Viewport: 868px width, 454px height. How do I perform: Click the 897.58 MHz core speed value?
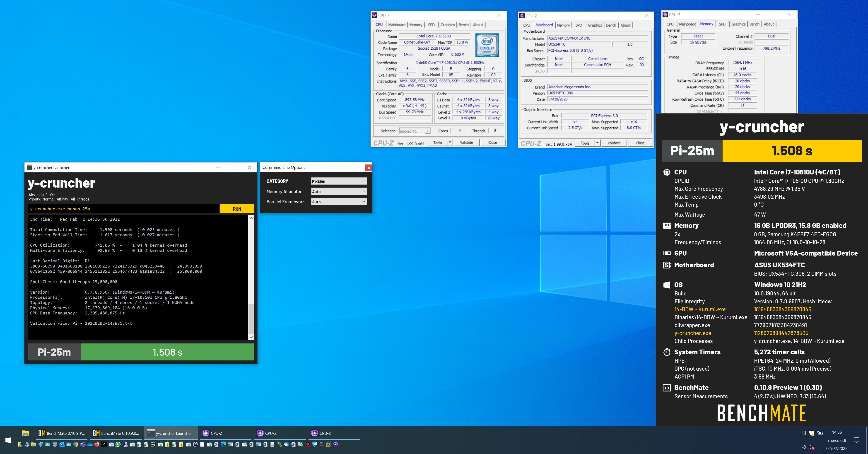point(415,100)
